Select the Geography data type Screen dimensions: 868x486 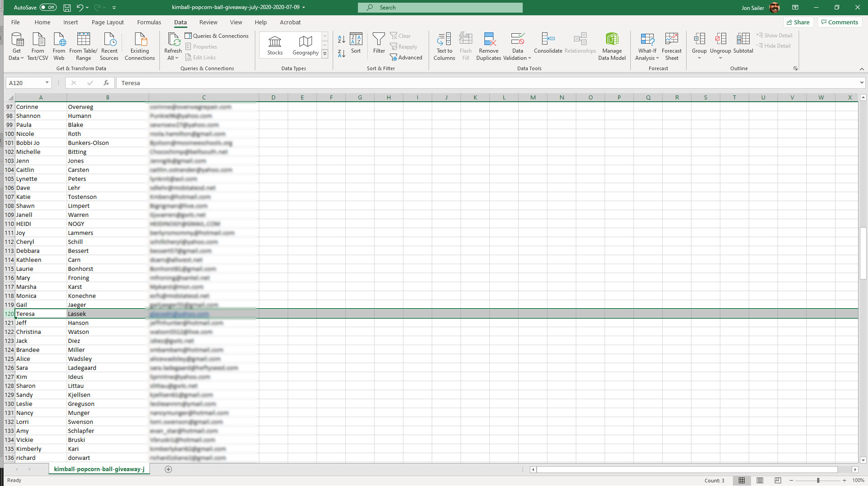tap(305, 45)
